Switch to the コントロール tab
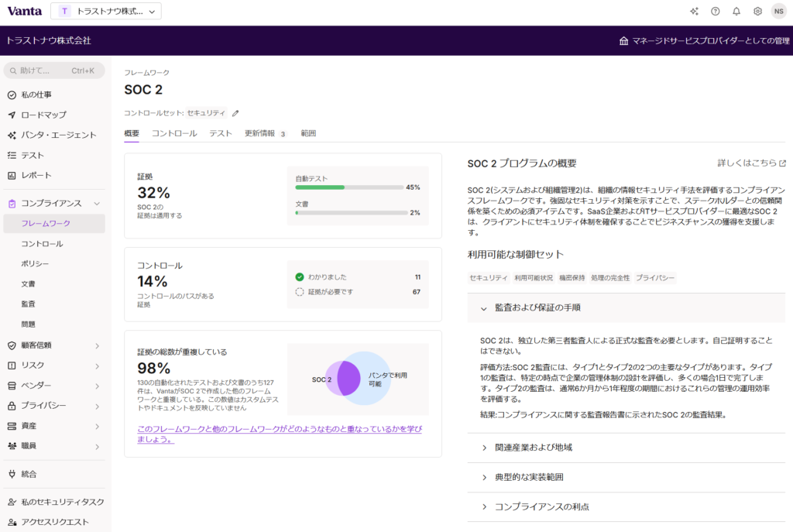 [x=174, y=133]
